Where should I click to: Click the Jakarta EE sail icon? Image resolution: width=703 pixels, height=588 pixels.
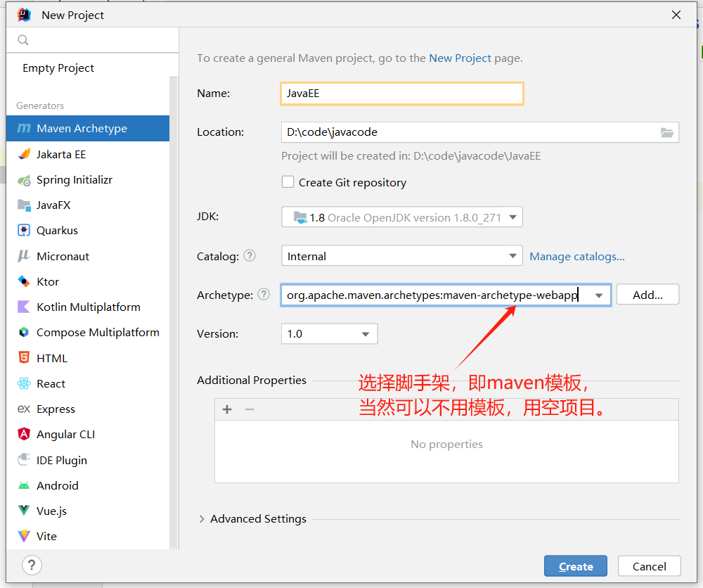[x=24, y=154]
